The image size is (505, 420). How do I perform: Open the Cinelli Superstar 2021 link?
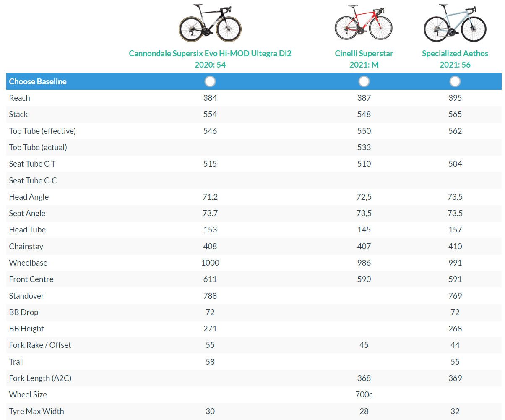coord(364,59)
